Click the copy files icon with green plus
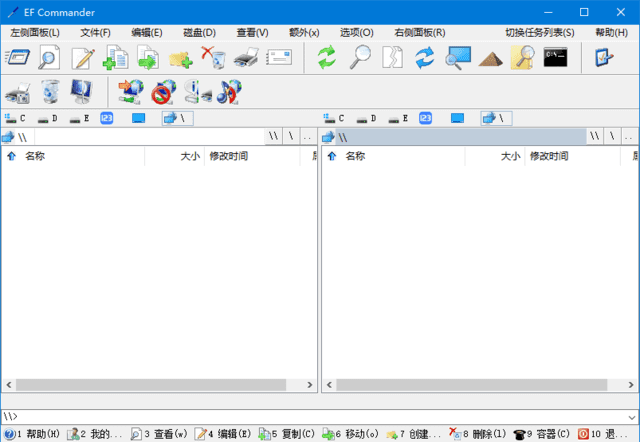This screenshot has height=442, width=640. (116, 58)
